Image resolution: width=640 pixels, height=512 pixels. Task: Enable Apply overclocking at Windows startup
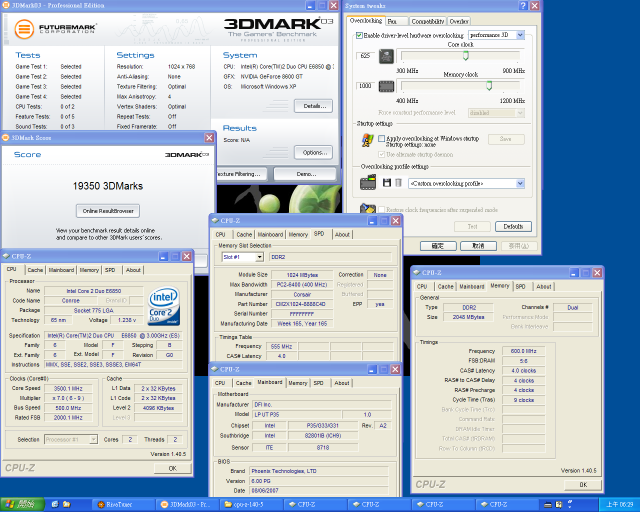click(382, 139)
